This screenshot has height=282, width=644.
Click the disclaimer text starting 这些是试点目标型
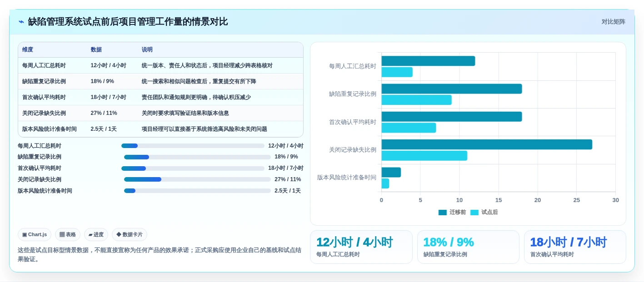pyautogui.click(x=160, y=254)
